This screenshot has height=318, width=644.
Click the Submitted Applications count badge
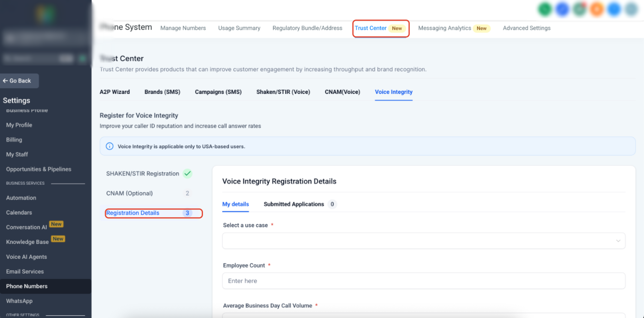point(332,204)
